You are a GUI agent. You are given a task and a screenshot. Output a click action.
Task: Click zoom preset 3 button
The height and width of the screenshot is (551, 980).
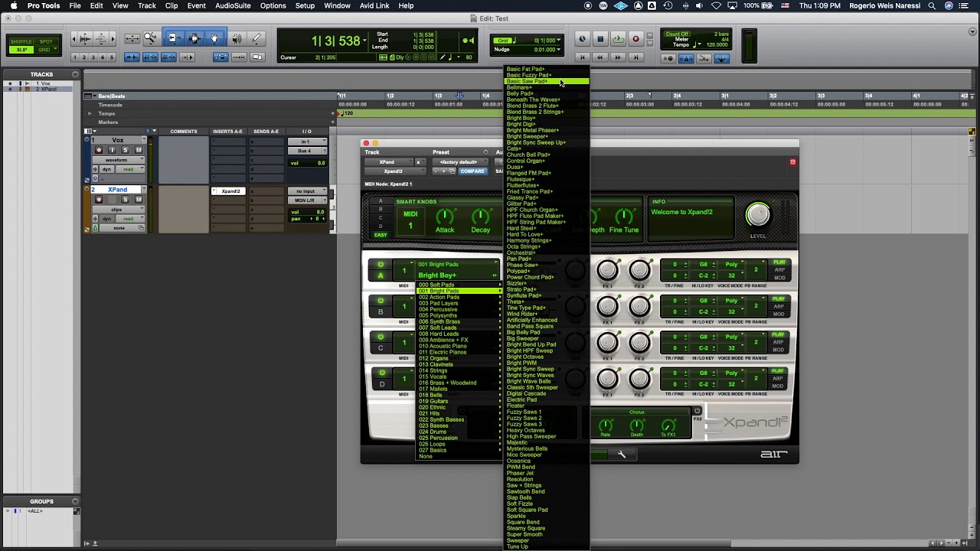pos(93,57)
